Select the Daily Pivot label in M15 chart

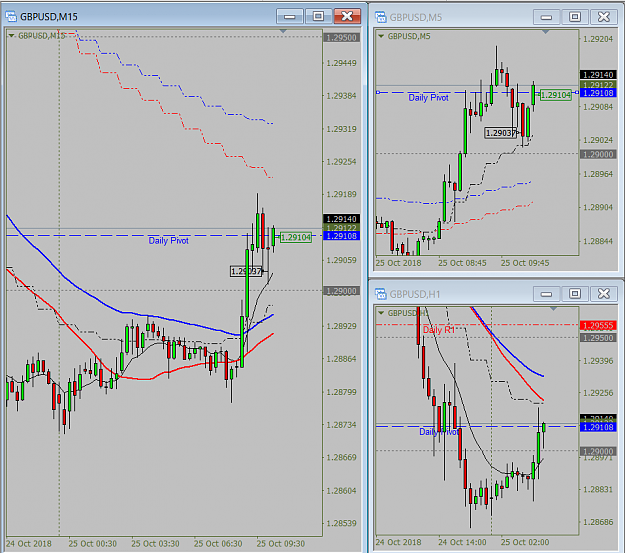[168, 240]
